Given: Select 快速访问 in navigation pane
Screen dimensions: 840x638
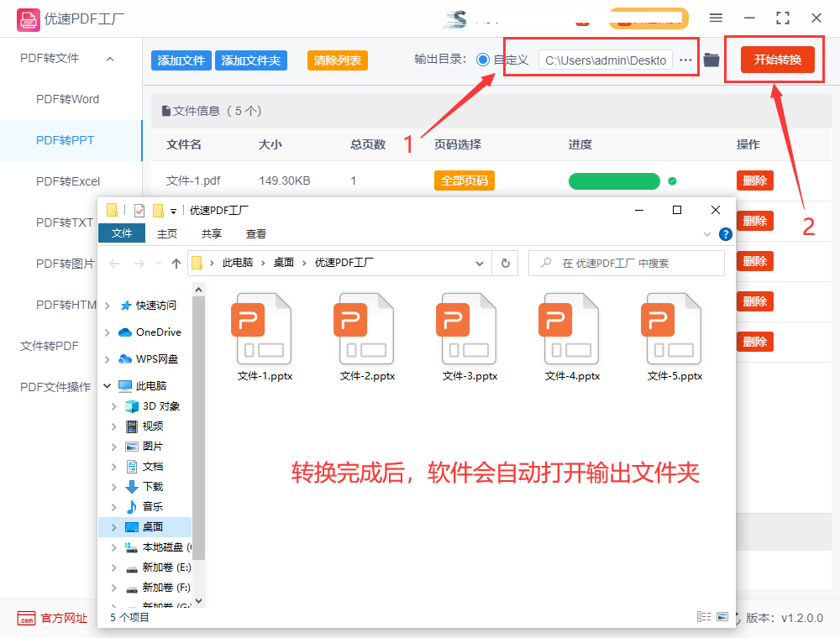Looking at the screenshot, I should point(156,305).
